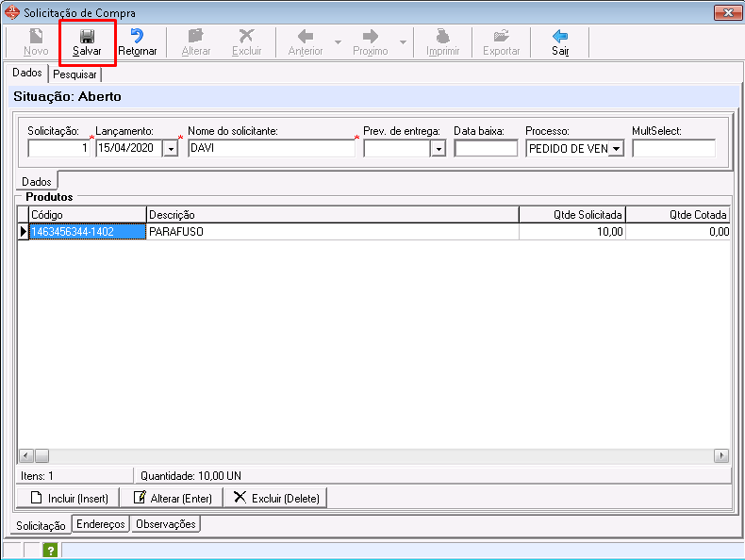This screenshot has width=745, height=560.
Task: Click the row indicator arrow of PARAFUSO row
Action: [24, 232]
